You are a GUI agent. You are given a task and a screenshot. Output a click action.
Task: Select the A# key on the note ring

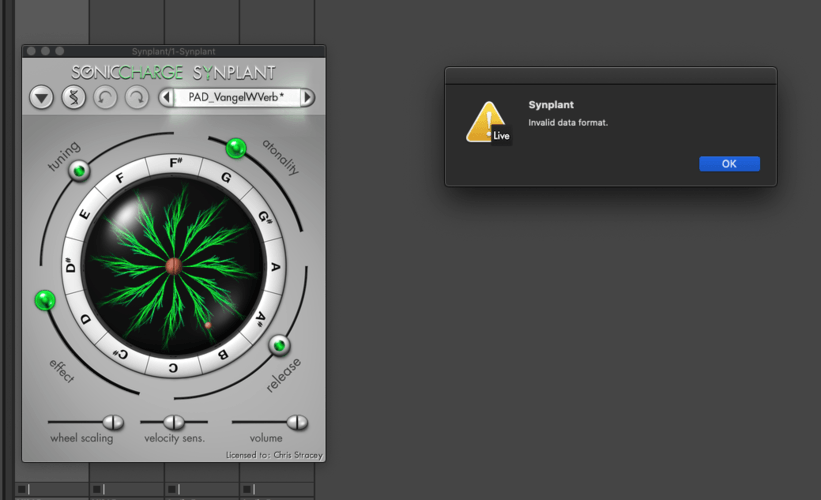(260, 317)
